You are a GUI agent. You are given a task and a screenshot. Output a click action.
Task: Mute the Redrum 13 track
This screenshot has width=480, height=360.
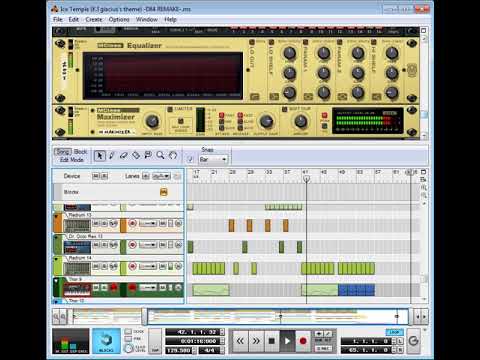96,223
